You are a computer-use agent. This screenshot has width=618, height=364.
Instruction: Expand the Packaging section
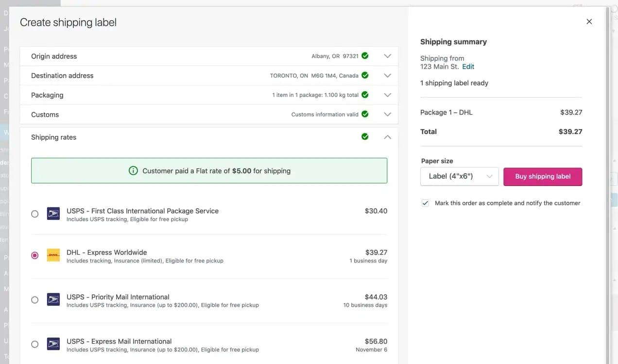point(387,95)
